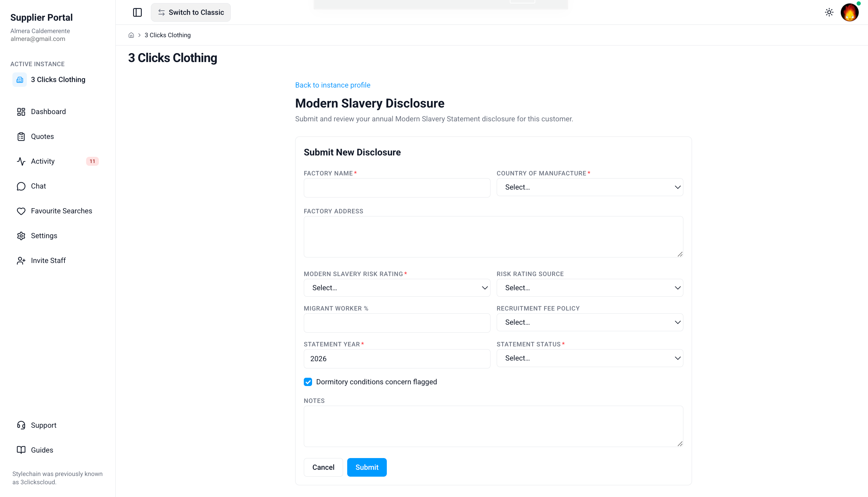Uncheck Dormitory conditions concern flagged checkbox
This screenshot has width=868, height=497.
coord(308,382)
